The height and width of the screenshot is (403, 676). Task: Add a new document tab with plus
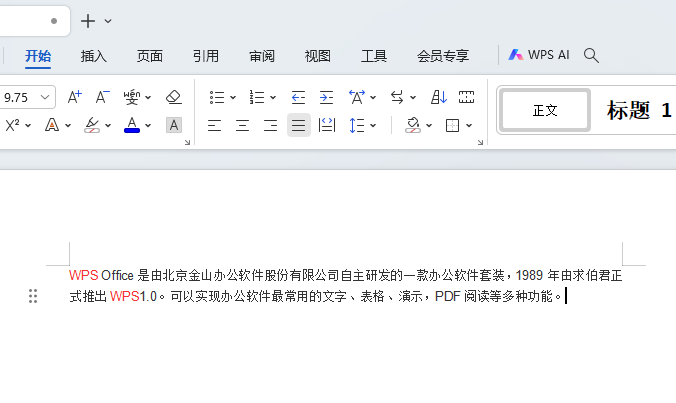pos(88,21)
